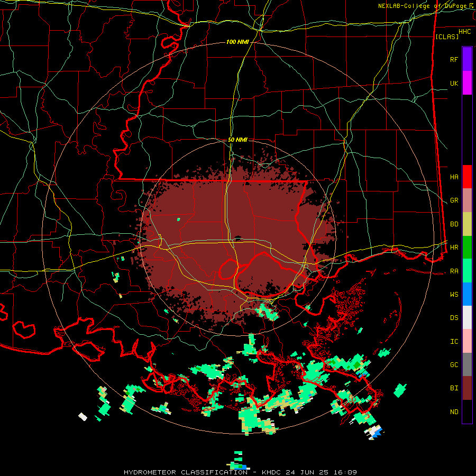The height and width of the screenshot is (476, 476).
Task: Select the dusty pink GR legend swatch
Action: click(x=467, y=200)
